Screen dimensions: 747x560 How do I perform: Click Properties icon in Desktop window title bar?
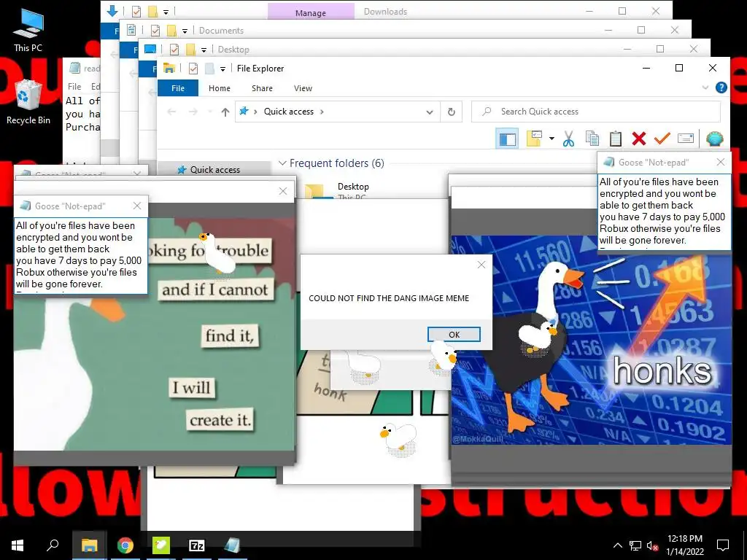[174, 50]
